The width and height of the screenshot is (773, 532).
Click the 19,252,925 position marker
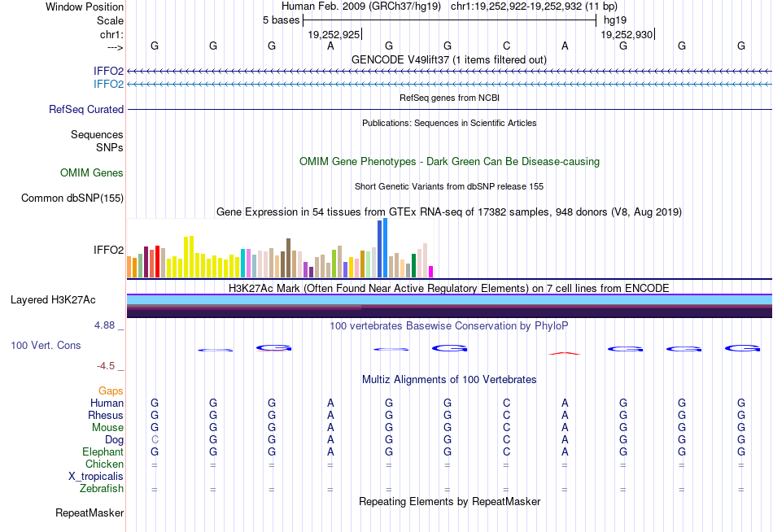[x=334, y=34]
